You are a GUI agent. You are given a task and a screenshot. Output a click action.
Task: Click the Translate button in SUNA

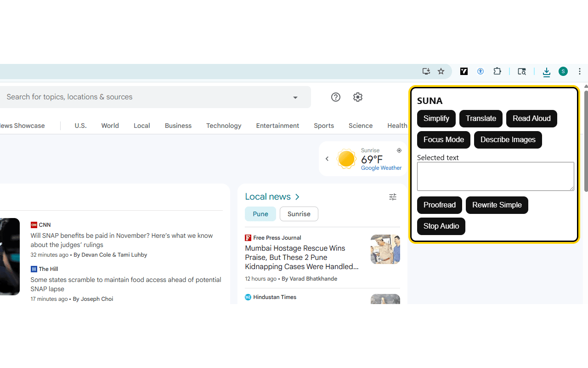481,119
